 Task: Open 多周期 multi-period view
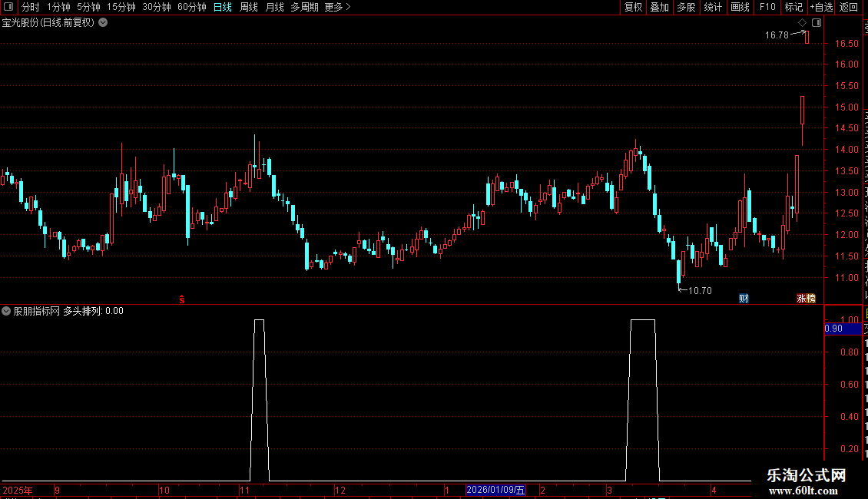click(x=304, y=7)
